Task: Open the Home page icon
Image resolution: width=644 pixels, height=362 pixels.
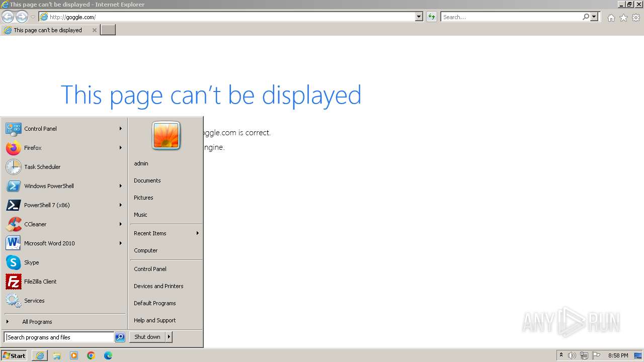Action: tap(611, 18)
